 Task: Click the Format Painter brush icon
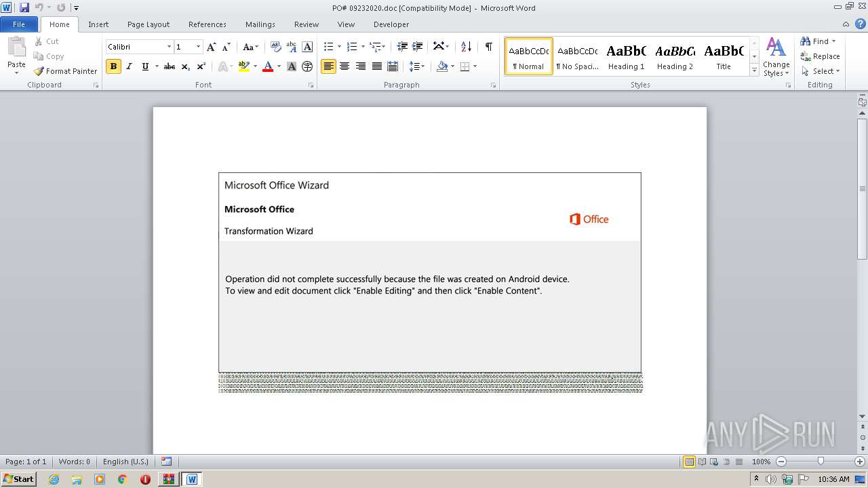(x=39, y=71)
